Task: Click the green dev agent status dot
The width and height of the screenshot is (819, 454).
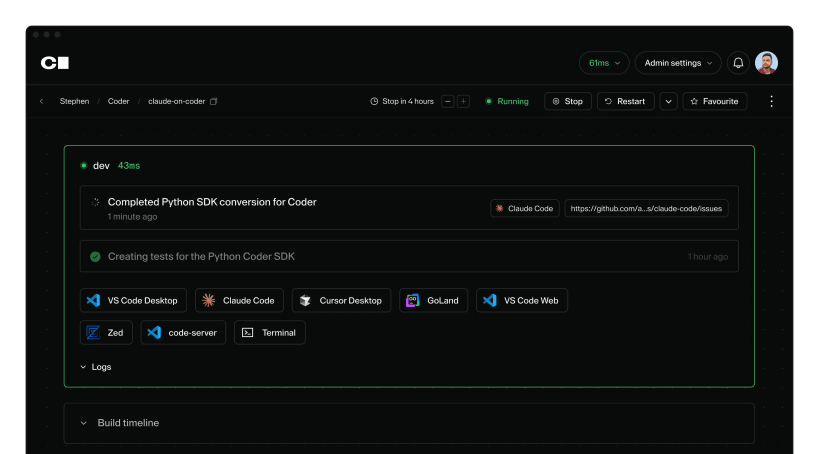Action: [84, 166]
